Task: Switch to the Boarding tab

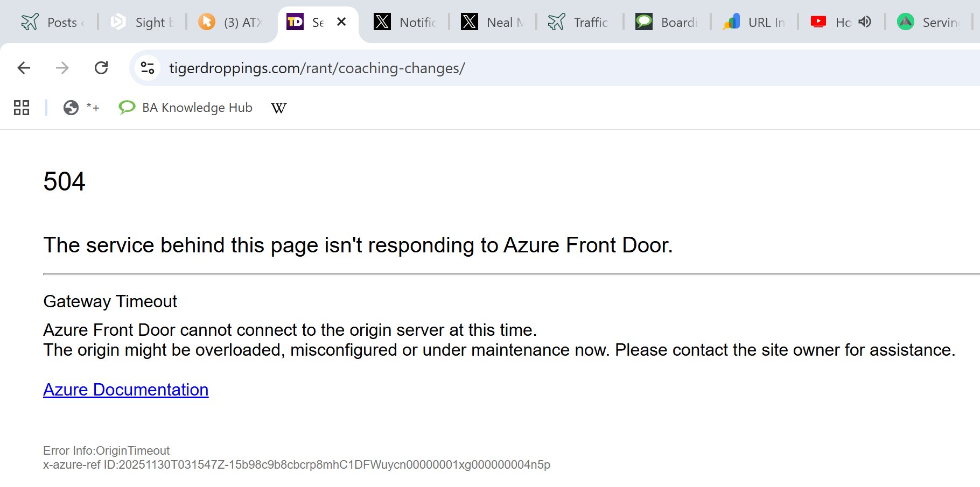Action: tap(667, 22)
